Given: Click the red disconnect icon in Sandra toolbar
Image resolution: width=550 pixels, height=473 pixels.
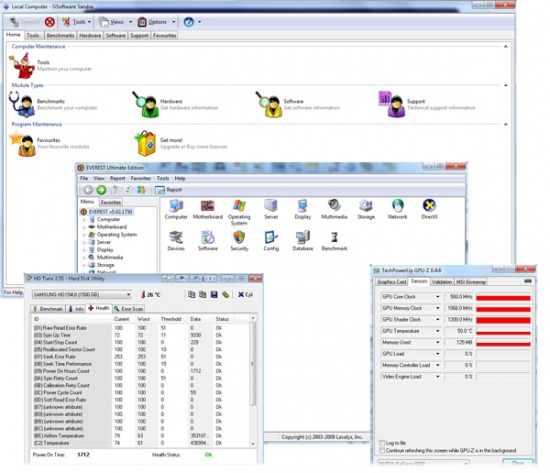Looking at the screenshot, I should point(49,22).
